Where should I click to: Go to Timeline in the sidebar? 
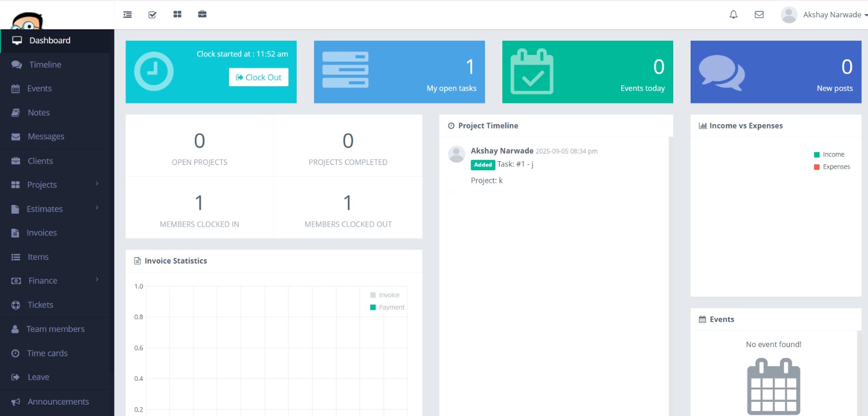point(45,65)
